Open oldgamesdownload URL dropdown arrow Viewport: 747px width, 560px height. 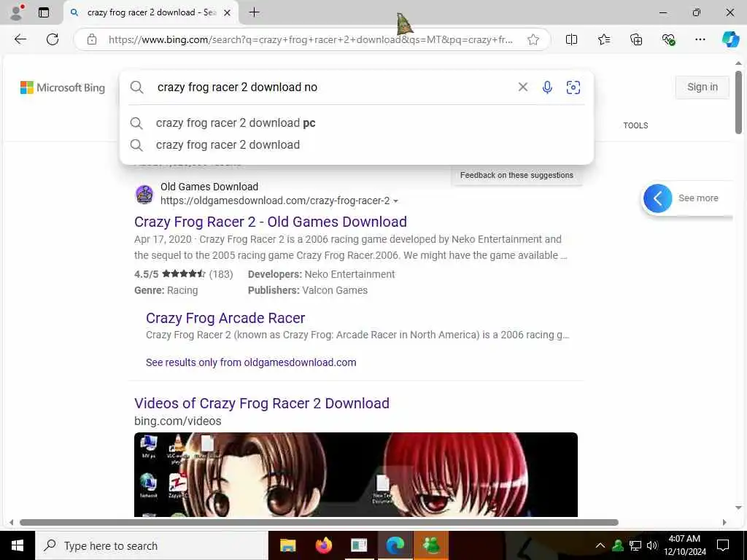point(396,201)
